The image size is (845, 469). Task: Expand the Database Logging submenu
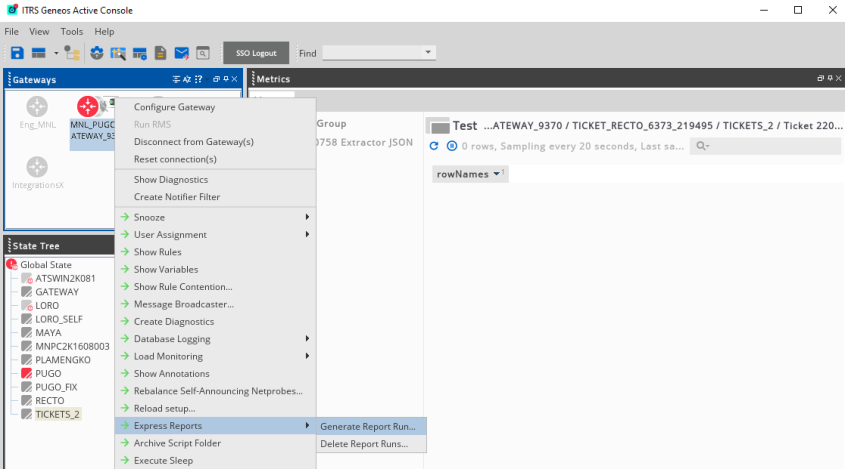pos(215,339)
